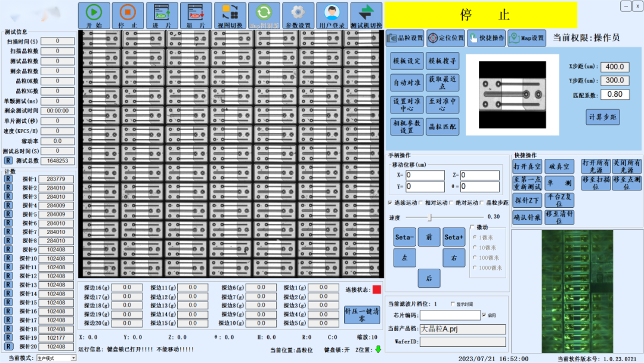Click the 相机参数设置 button
644x363 pixels.
tap(407, 127)
